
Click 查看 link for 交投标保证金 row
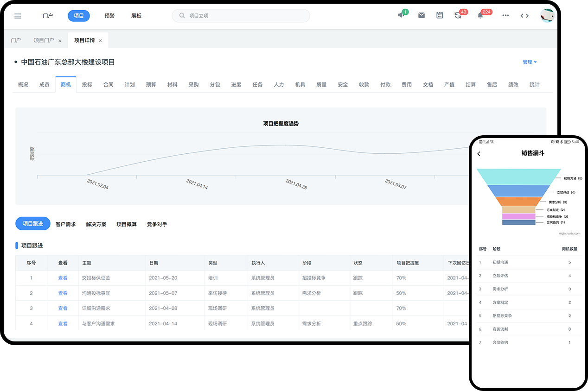pyautogui.click(x=63, y=278)
